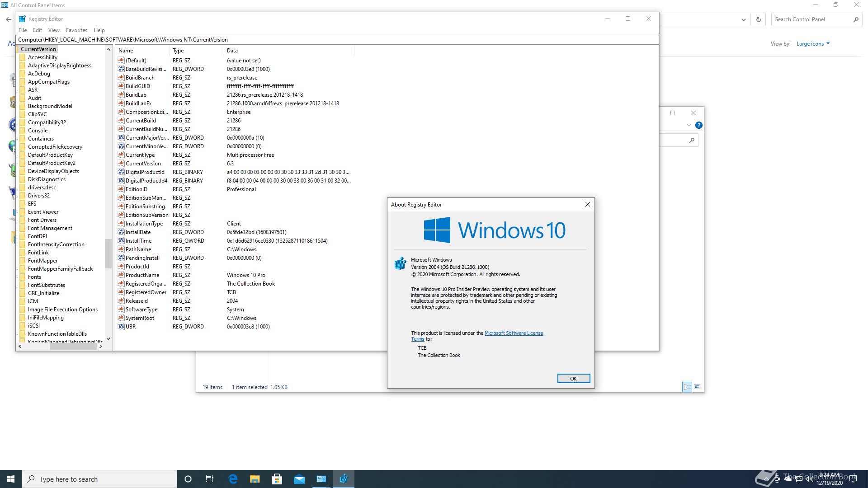Screen dimensions: 868x488
Task: Click the Name column header
Action: 142,51
